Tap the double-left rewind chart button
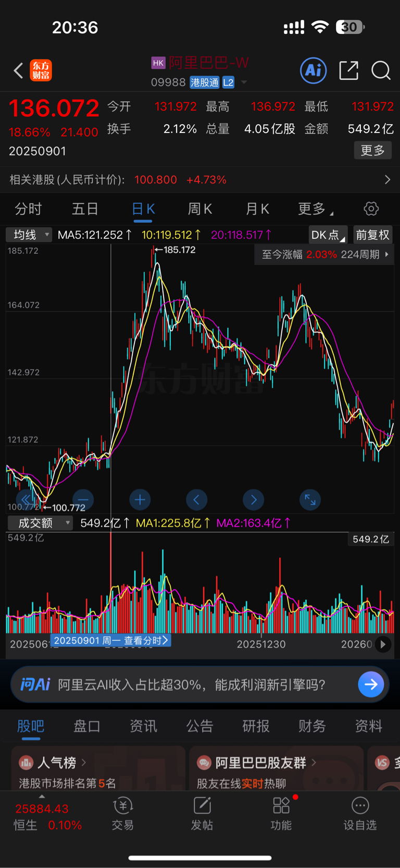 [27, 500]
